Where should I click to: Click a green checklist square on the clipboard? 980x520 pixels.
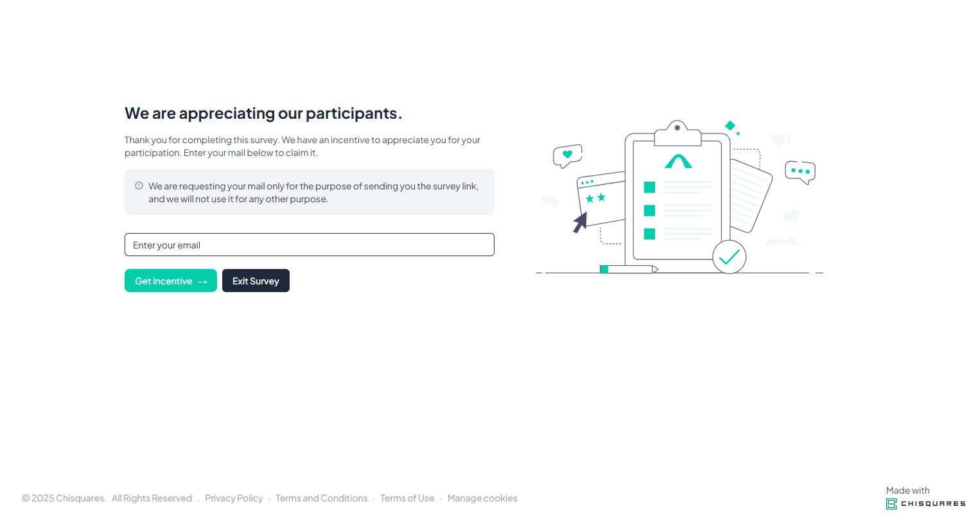pos(649,187)
